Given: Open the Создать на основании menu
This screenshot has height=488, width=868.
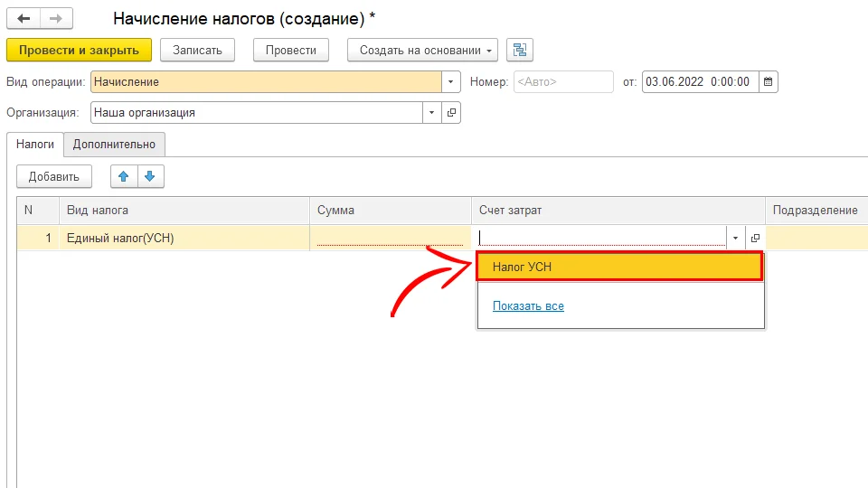Looking at the screenshot, I should pyautogui.click(x=422, y=50).
